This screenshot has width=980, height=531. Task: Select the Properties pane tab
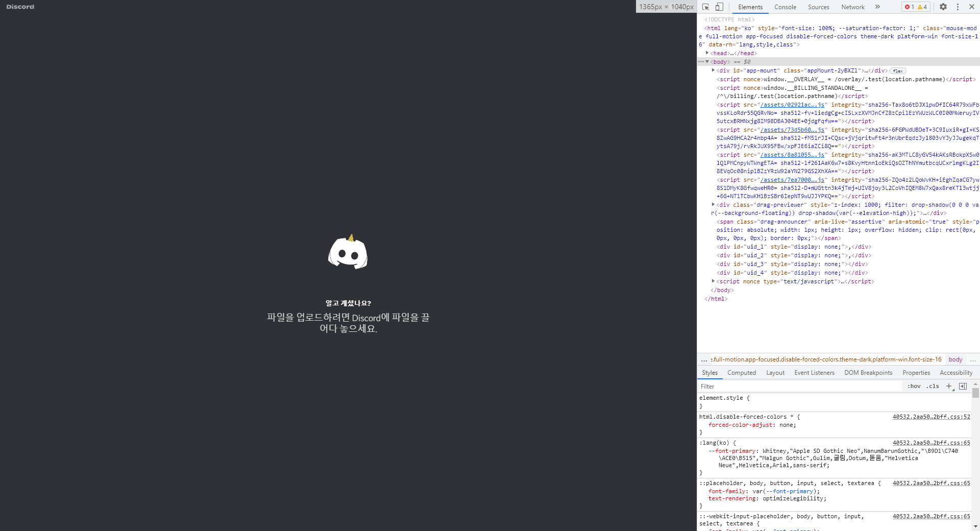tap(916, 373)
